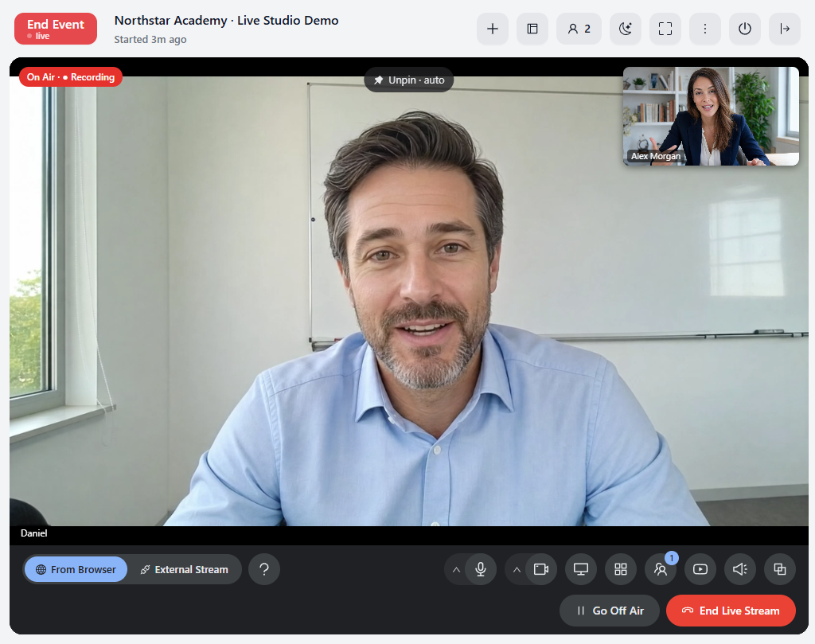Image resolution: width=815 pixels, height=644 pixels.
Task: Click the End Event button
Action: pyautogui.click(x=56, y=29)
